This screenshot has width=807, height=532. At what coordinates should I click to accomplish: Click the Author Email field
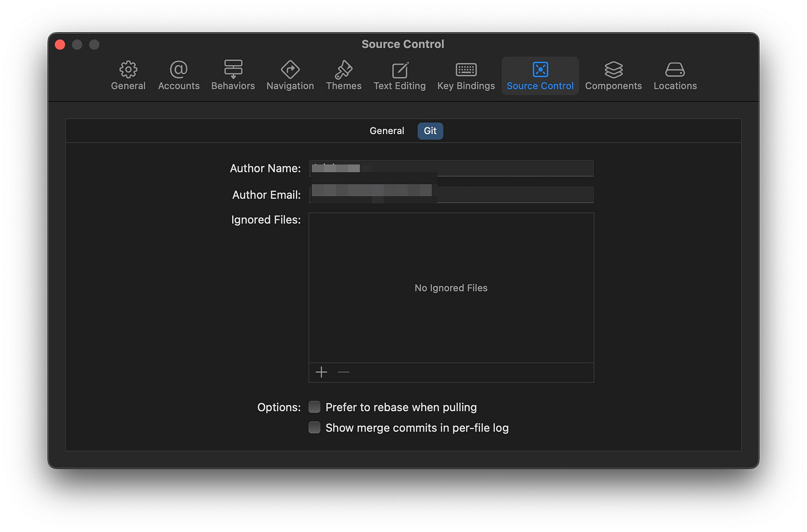pyautogui.click(x=451, y=195)
